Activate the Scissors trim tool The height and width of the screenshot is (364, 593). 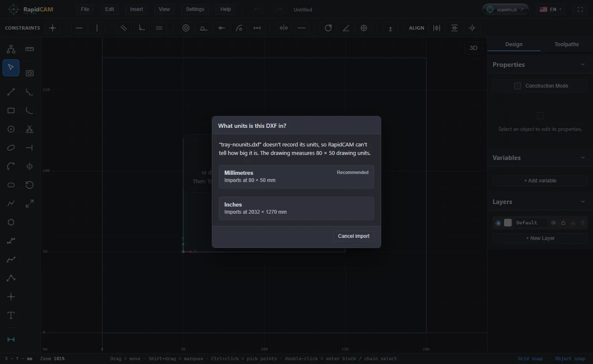30,129
